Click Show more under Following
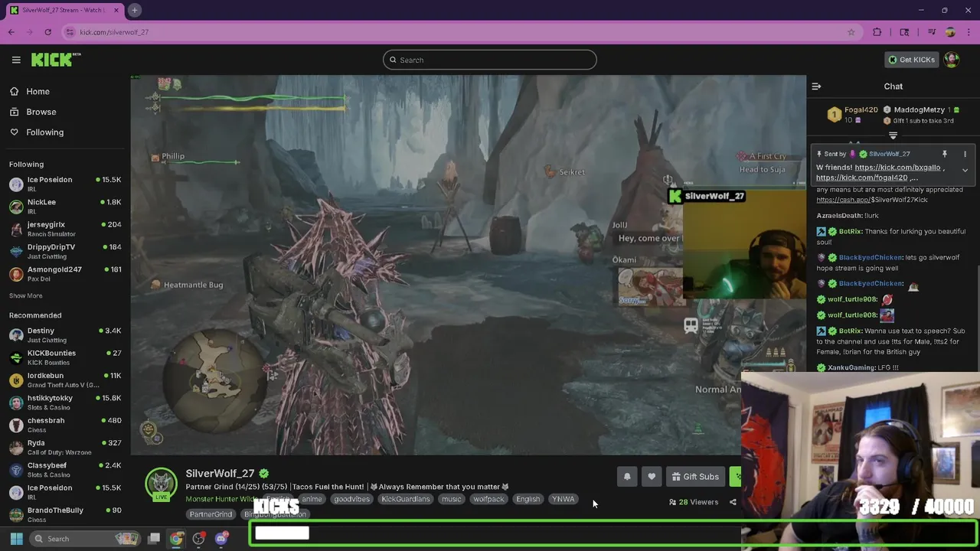980x551 pixels. click(26, 295)
